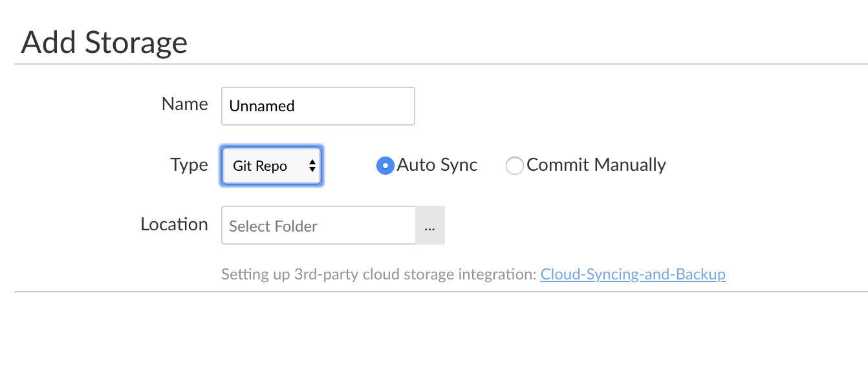
Task: Open the Cloud-Syncing-and-Backup link
Action: (633, 274)
